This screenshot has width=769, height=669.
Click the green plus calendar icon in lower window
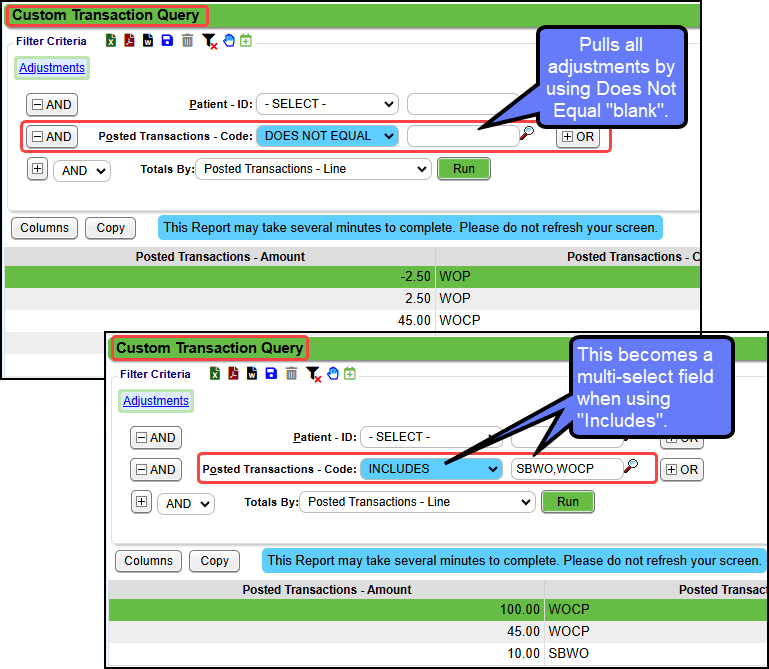pyautogui.click(x=350, y=374)
